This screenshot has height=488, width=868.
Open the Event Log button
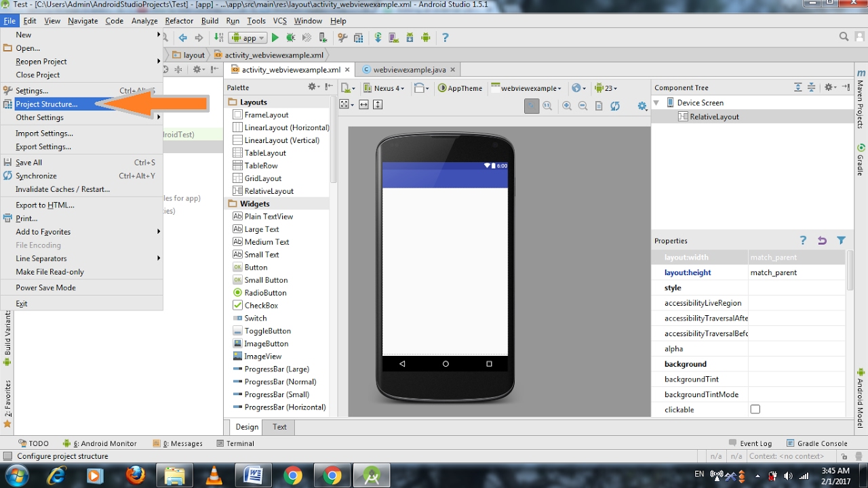pyautogui.click(x=750, y=443)
